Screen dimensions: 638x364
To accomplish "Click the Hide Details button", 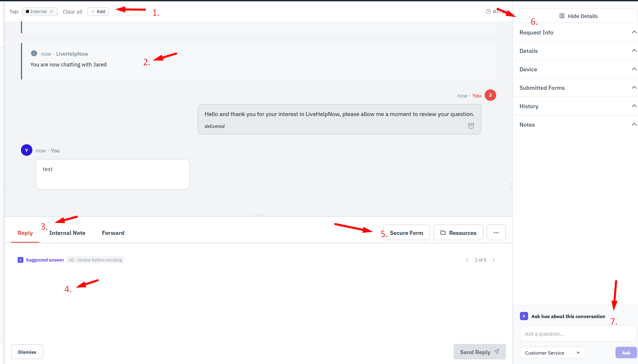I will coord(578,16).
